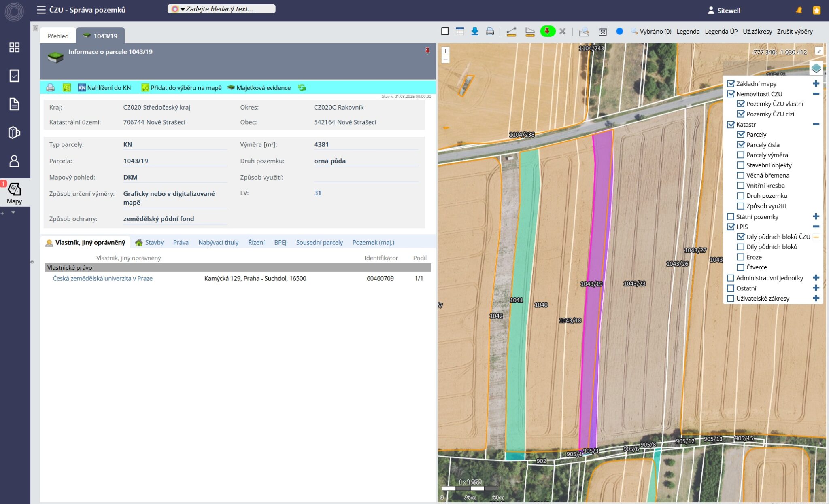Zoom in the map with plus button
Image resolution: width=829 pixels, height=504 pixels.
[x=445, y=51]
